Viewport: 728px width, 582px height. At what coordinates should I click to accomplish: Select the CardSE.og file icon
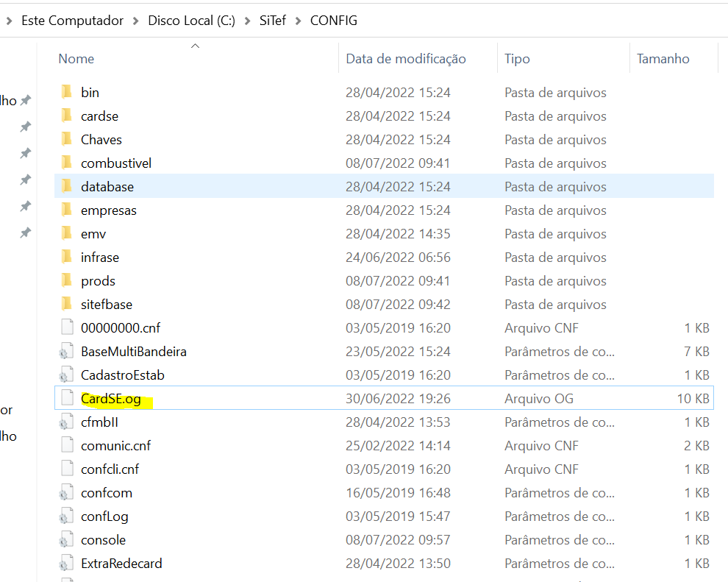[68, 398]
